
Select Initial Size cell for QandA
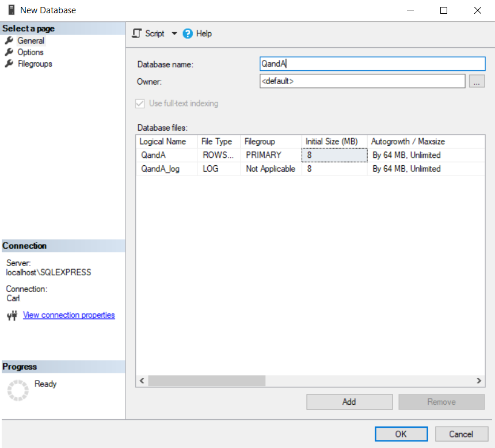point(334,155)
